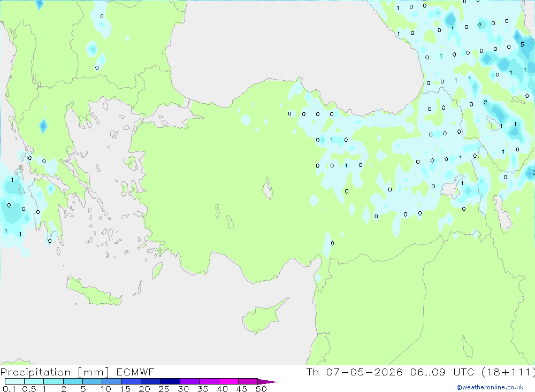The width and height of the screenshot is (535, 392).
Task: Click the legend label '10'
Action: tap(106, 389)
